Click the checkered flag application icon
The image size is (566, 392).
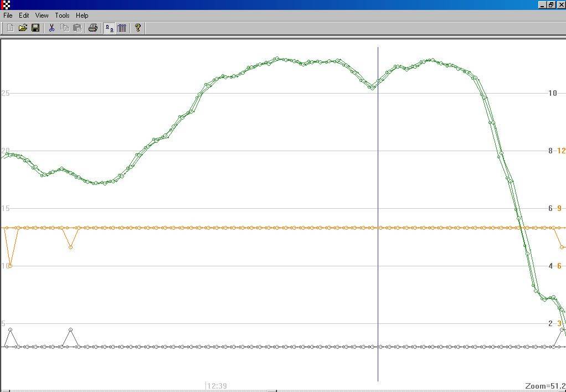[6, 4]
